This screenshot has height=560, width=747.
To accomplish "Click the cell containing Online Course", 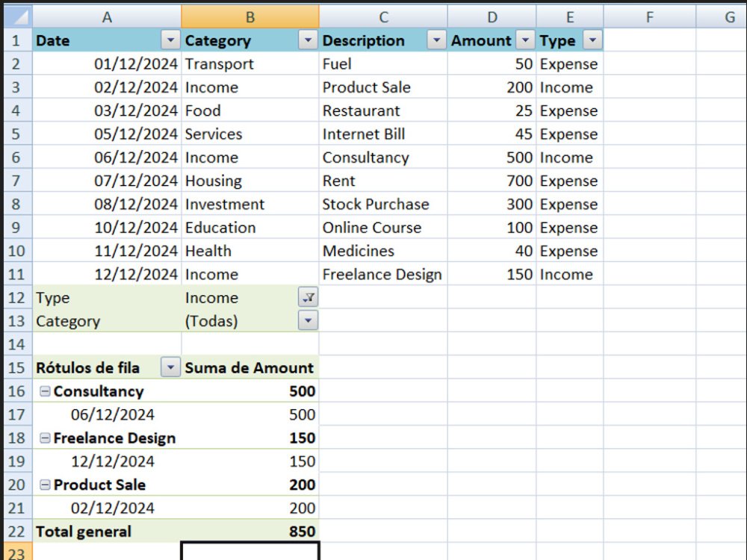I will tap(383, 228).
